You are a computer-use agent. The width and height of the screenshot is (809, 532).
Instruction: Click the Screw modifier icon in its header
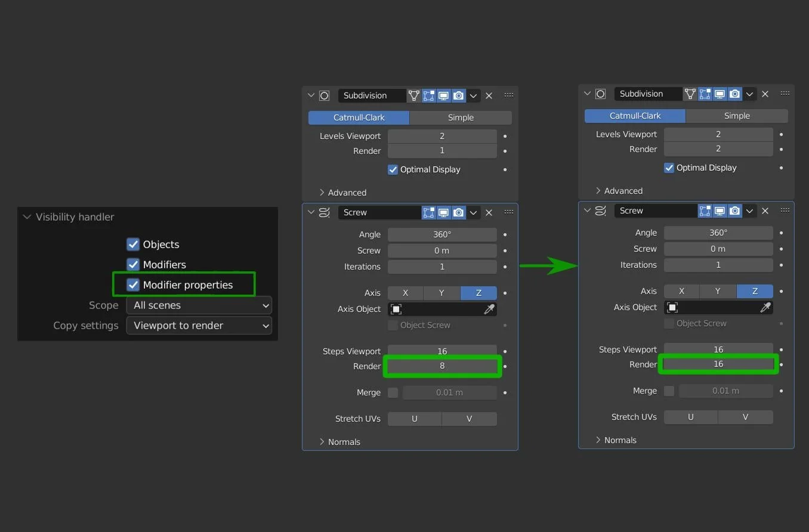click(323, 212)
